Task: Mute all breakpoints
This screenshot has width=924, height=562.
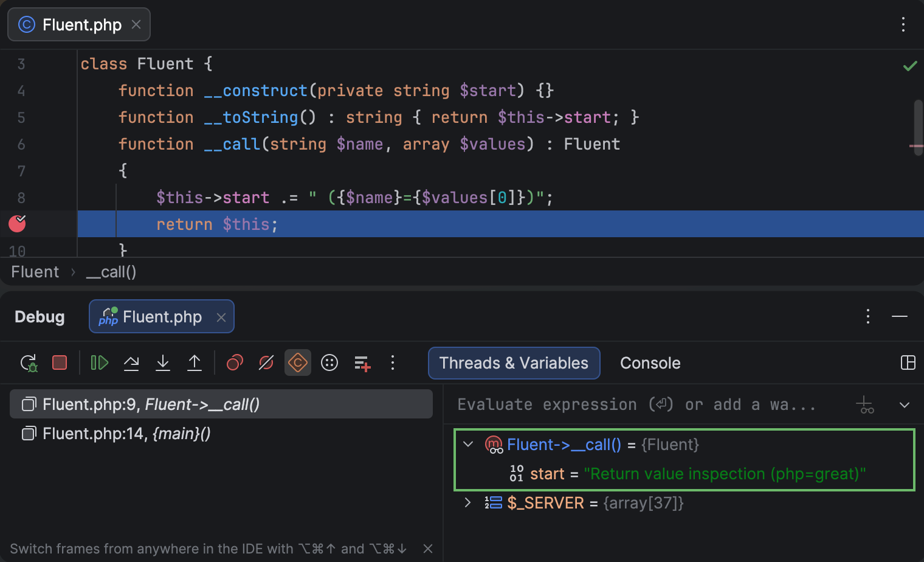Action: coord(266,363)
